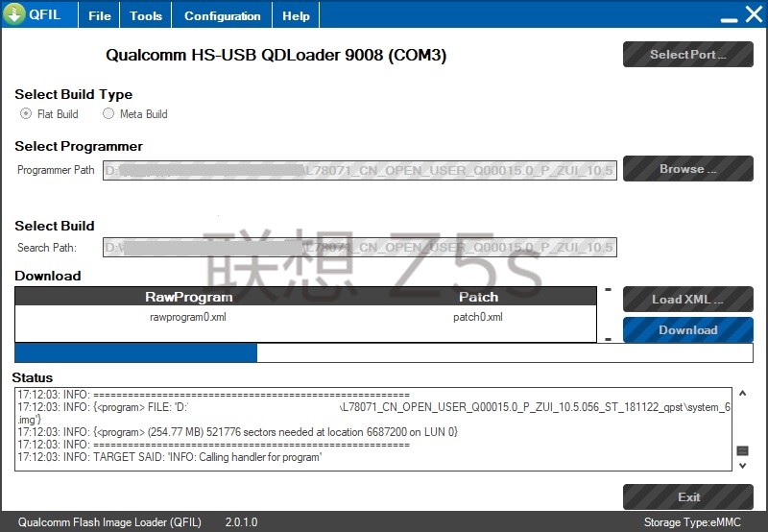
Task: Click the lower dash button beside the download table
Action: pos(608,339)
